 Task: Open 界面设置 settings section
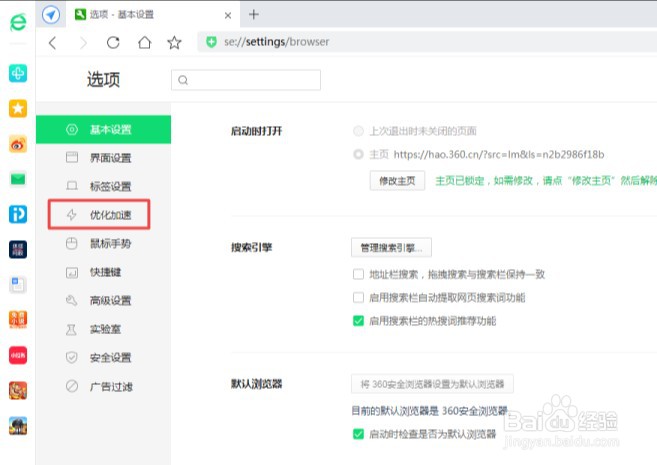click(x=103, y=158)
